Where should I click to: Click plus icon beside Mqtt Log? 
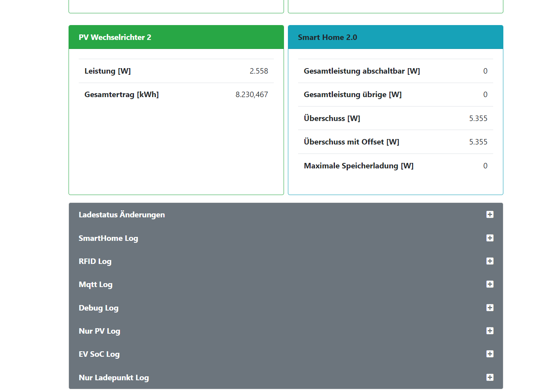tap(490, 284)
